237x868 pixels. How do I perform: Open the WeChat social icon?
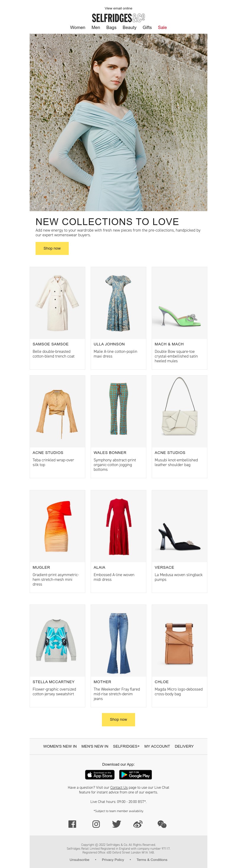162,824
